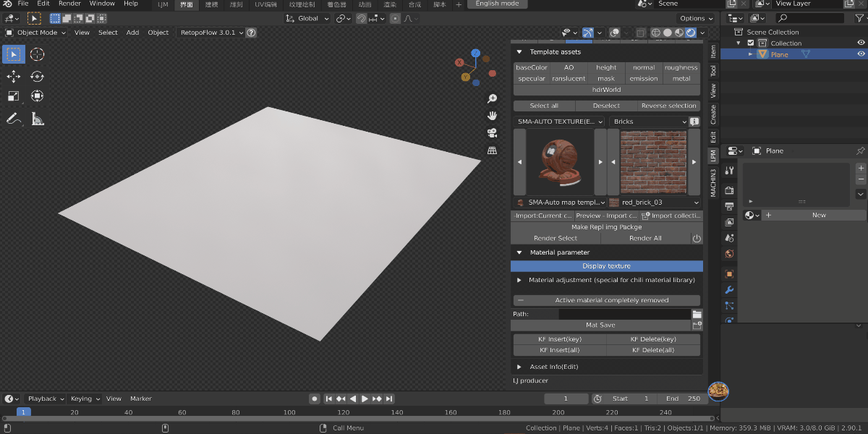
Task: Open the Bricks category dropdown
Action: (x=648, y=122)
